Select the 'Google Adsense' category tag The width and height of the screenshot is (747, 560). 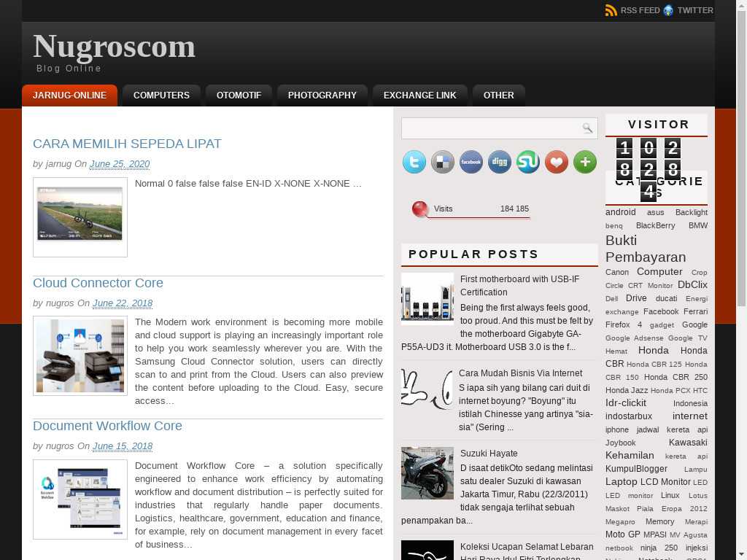(634, 338)
